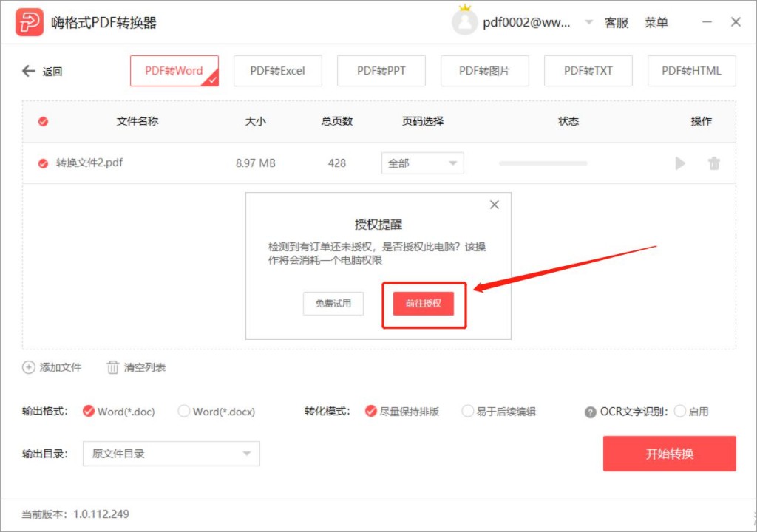Select Word(*.docx) output format

[183, 411]
